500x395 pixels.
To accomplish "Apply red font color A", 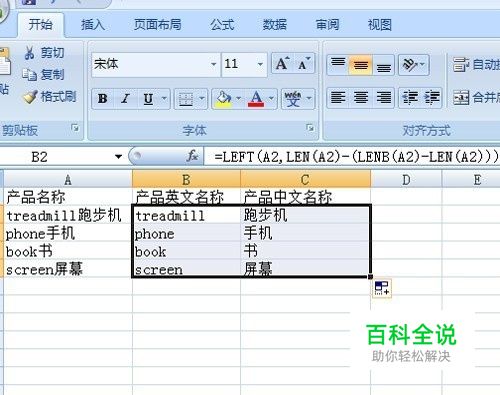I will pos(256,99).
